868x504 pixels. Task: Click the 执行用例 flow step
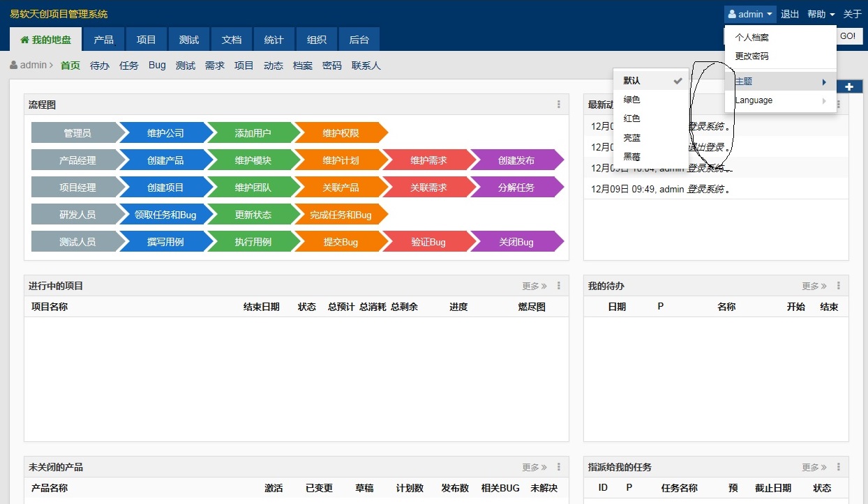(253, 242)
